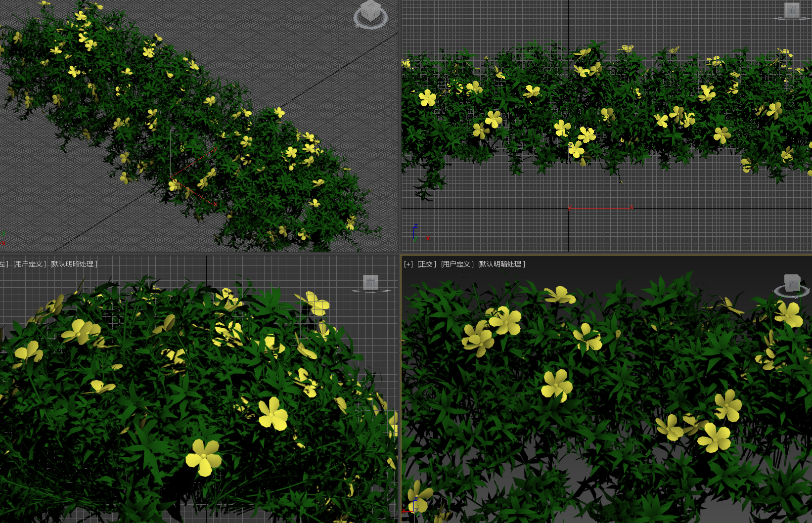
Task: Open [用户定义] menu in the 正交 viewport
Action: click(x=457, y=264)
